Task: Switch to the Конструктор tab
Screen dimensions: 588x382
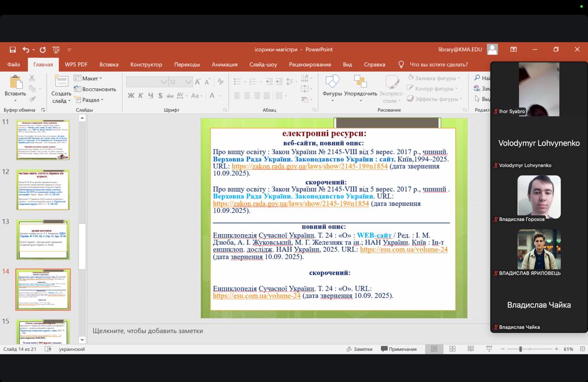Action: (146, 65)
